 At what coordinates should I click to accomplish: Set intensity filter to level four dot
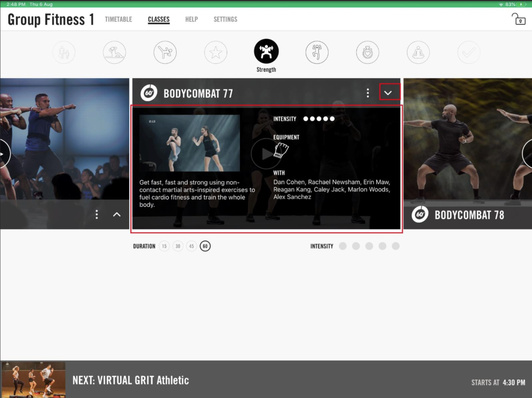tap(382, 246)
